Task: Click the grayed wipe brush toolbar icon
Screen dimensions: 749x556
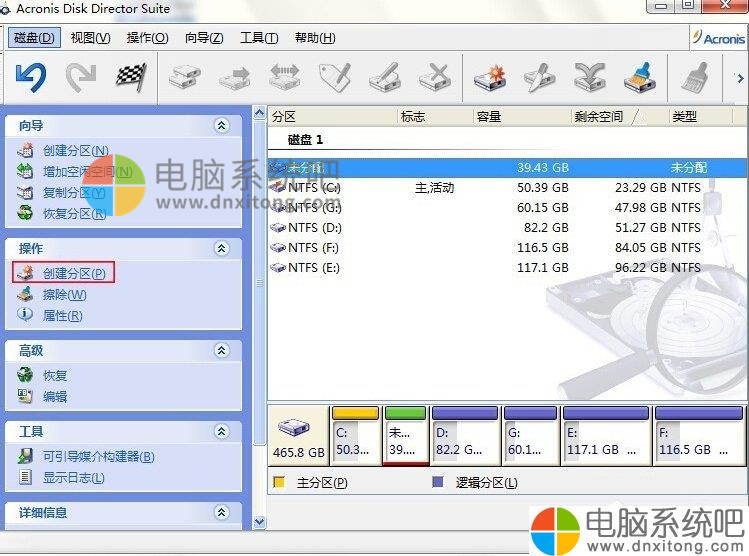Action: click(x=695, y=77)
